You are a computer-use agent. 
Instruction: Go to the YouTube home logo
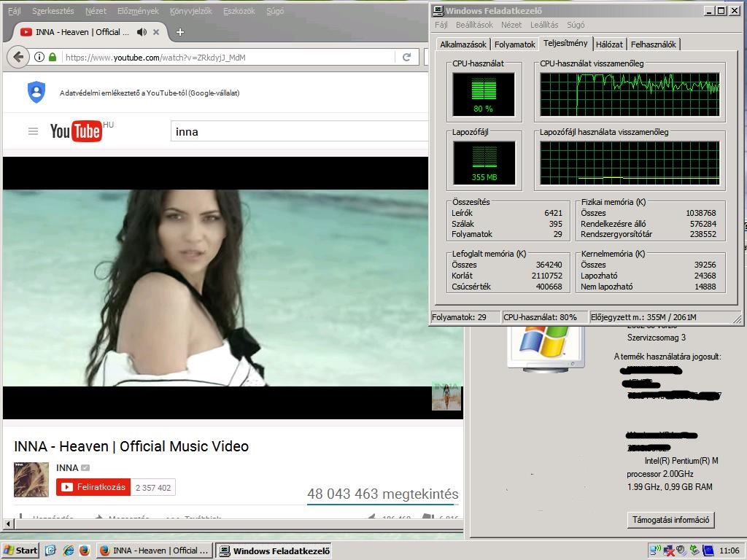coord(76,131)
